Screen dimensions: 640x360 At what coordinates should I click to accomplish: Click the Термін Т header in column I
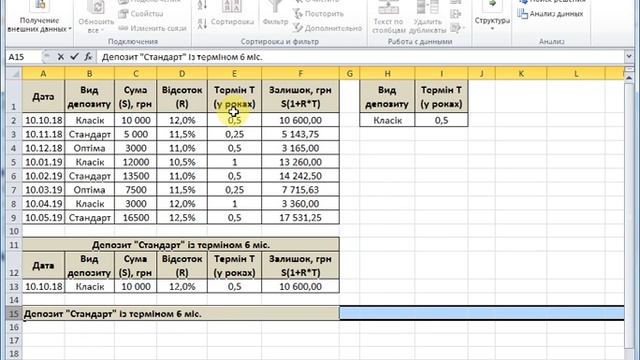[441, 97]
